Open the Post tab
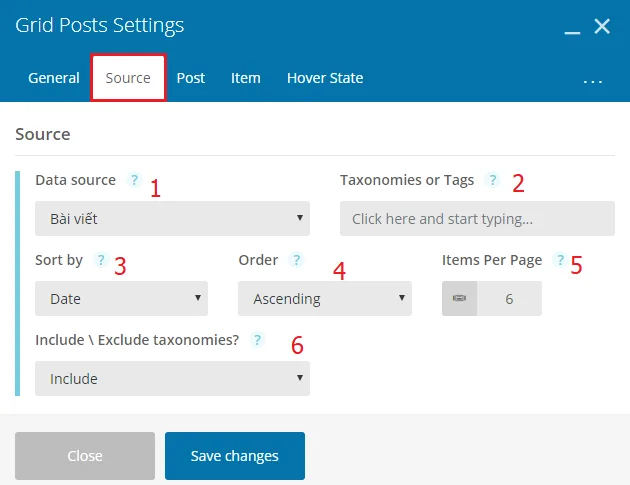Viewport: 630px width, 485px height. tap(191, 78)
